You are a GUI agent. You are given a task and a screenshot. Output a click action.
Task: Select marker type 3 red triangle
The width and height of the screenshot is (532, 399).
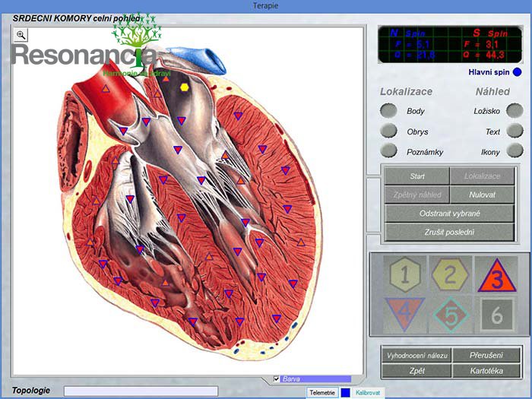coord(496,274)
